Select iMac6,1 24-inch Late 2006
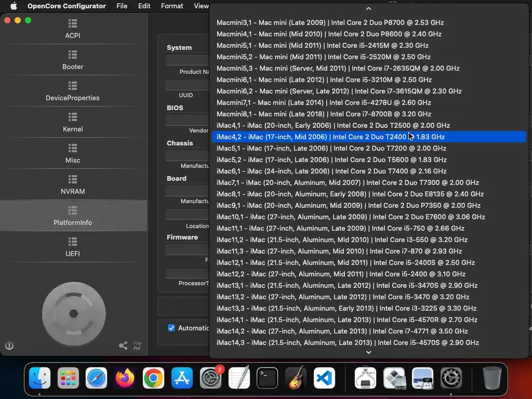This screenshot has width=532, height=399. [x=369, y=171]
